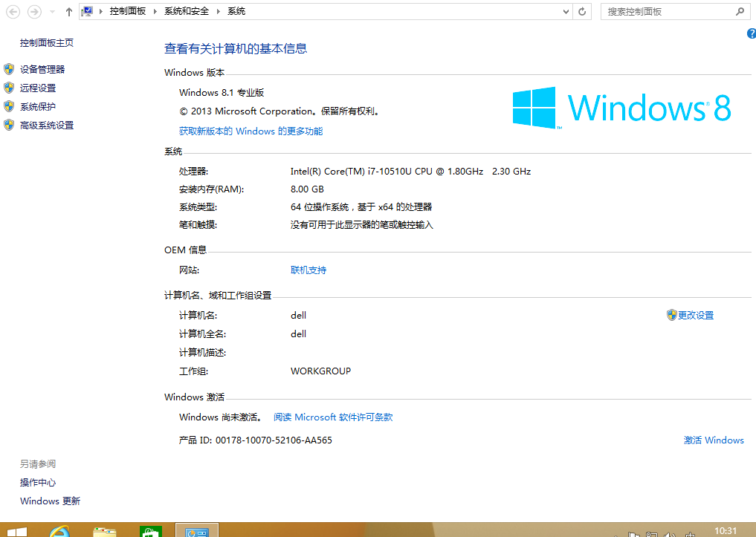Select the 8.00 GB installed RAM value

point(307,189)
